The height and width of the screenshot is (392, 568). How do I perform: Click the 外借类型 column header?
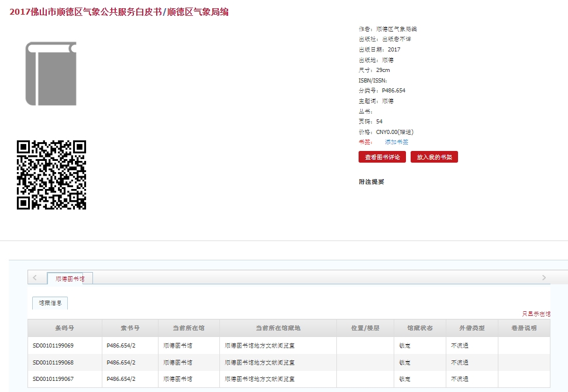(472, 328)
